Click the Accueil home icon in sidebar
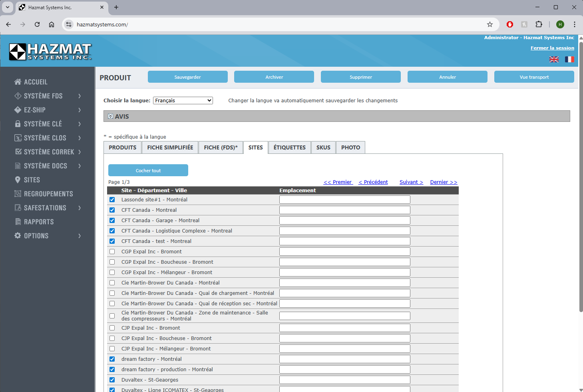This screenshot has height=392, width=583. click(18, 82)
